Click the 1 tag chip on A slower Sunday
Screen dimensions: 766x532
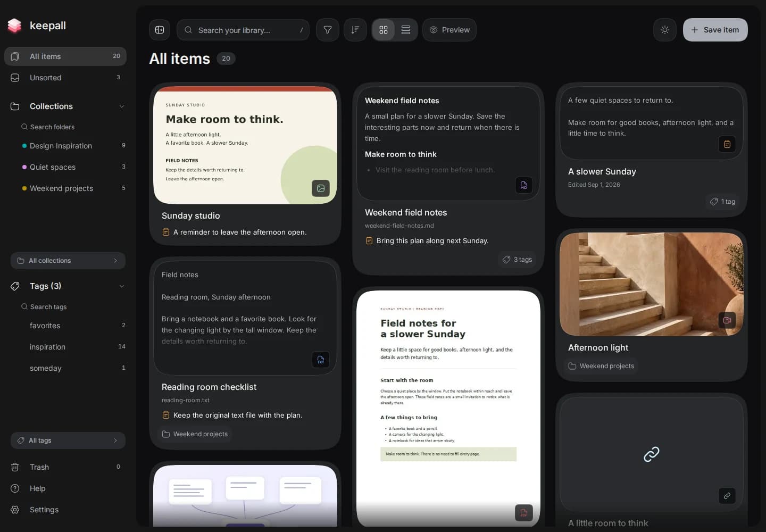point(722,202)
